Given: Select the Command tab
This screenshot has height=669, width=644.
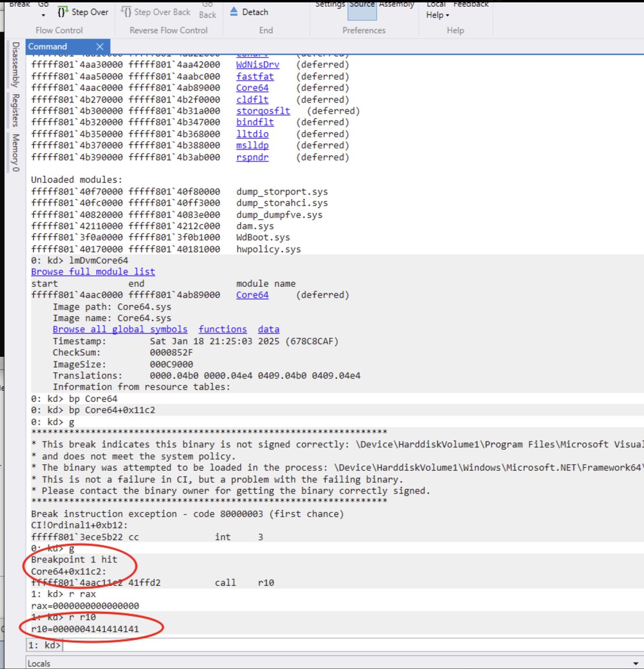Looking at the screenshot, I should point(47,46).
